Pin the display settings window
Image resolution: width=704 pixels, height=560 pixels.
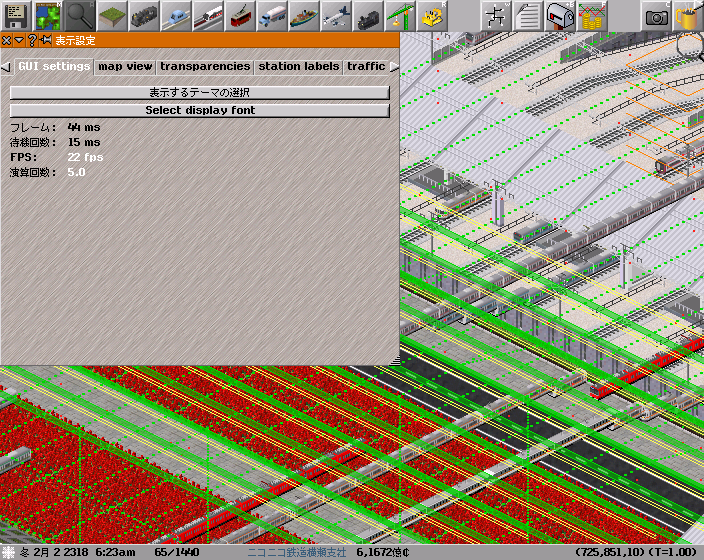click(x=45, y=40)
